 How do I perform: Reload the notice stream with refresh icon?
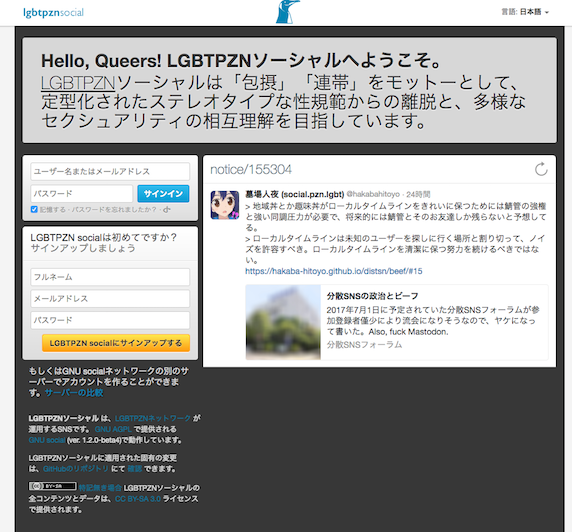pyautogui.click(x=541, y=169)
